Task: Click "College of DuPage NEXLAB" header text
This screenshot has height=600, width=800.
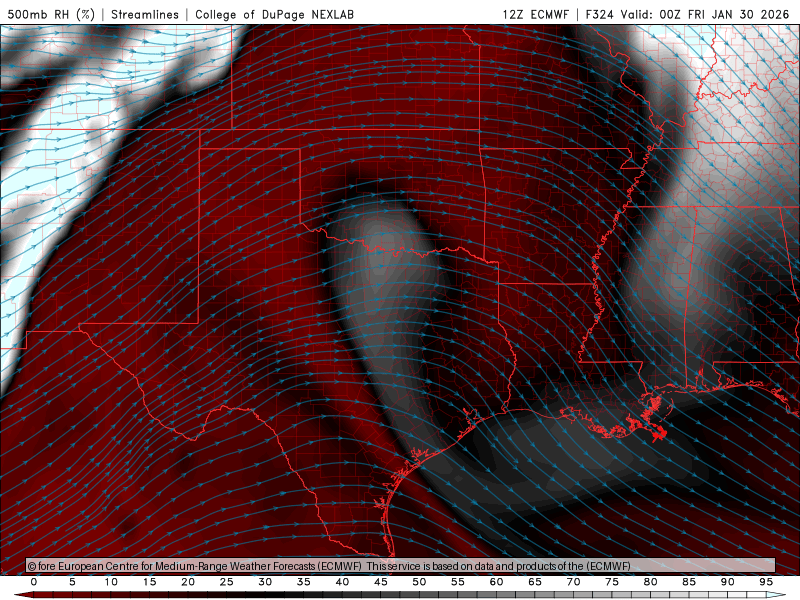Action: 274,14
